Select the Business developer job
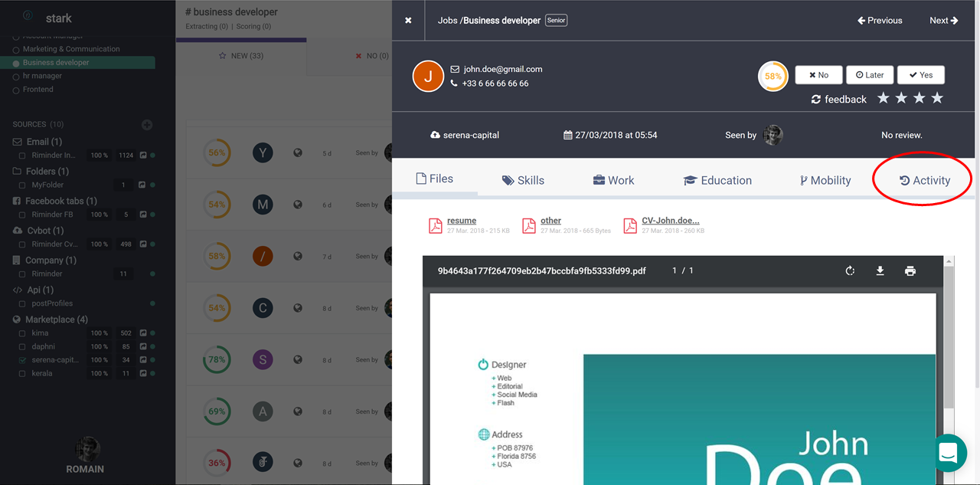The image size is (980, 485). 56,63
